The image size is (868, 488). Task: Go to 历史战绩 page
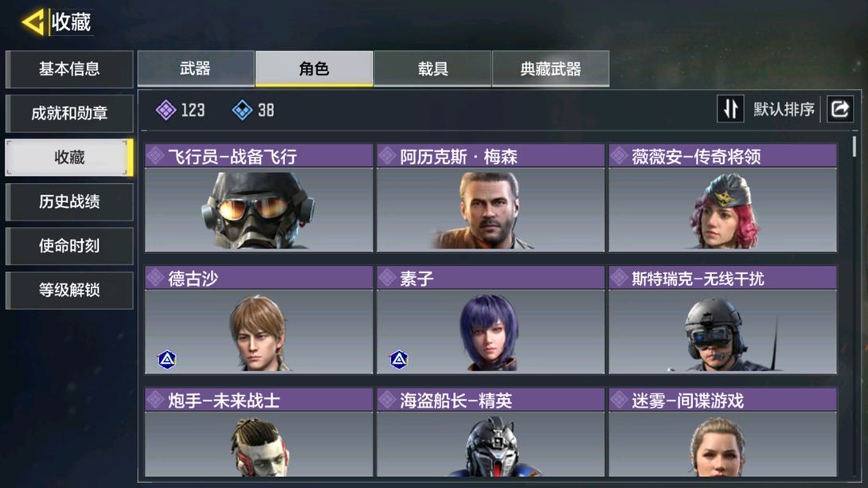point(69,202)
